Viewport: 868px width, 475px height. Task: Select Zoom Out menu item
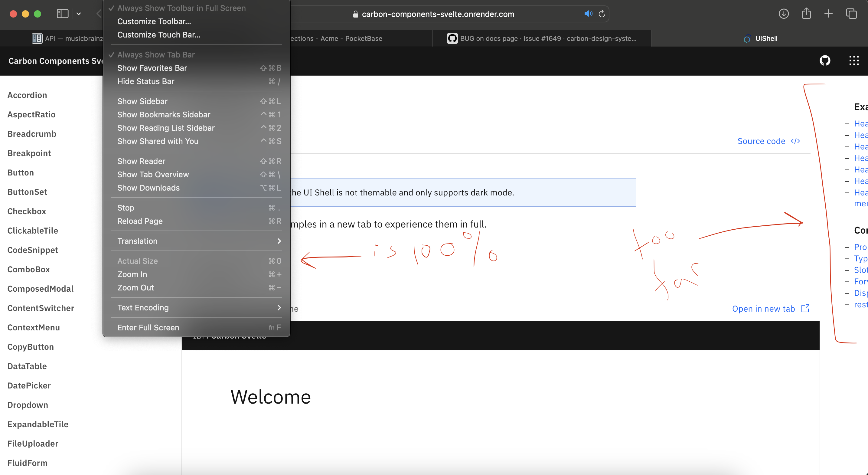pos(196,287)
